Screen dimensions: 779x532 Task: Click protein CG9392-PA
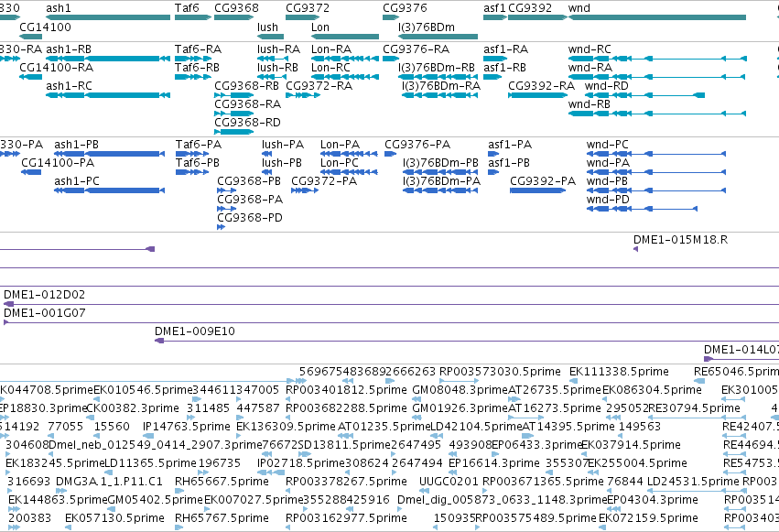537,190
